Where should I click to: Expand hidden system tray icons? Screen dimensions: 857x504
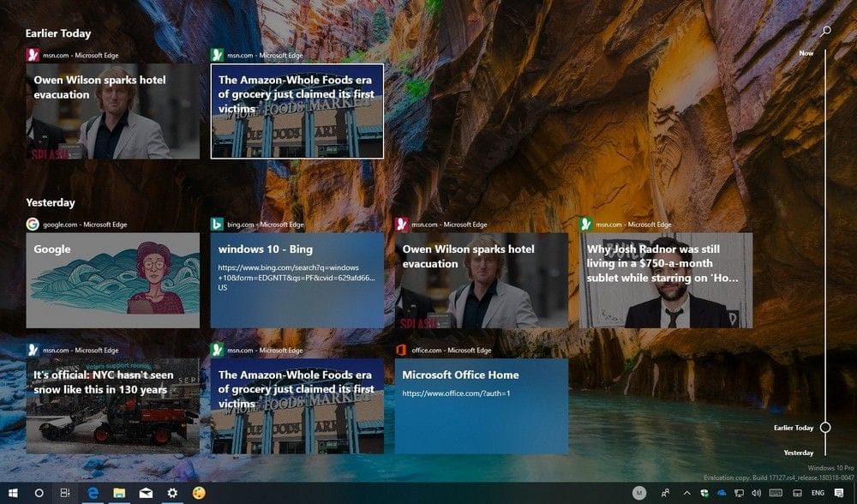686,493
